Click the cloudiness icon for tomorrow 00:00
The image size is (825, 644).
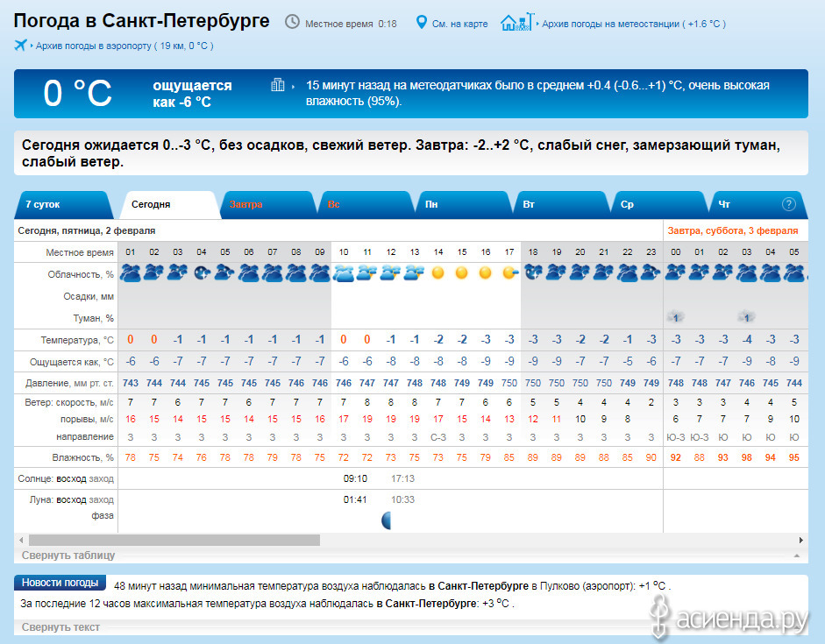coord(676,273)
